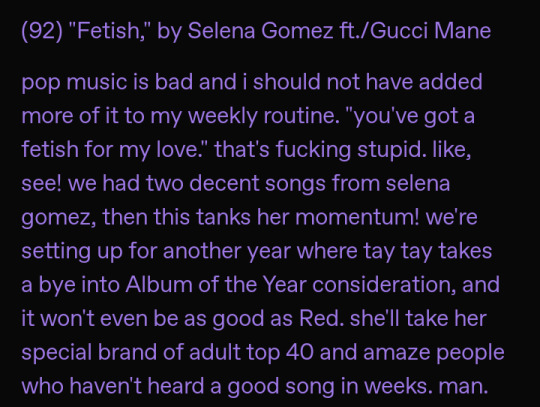Click the album name "Red."
This screenshot has width=540, height=407.
pos(321,318)
